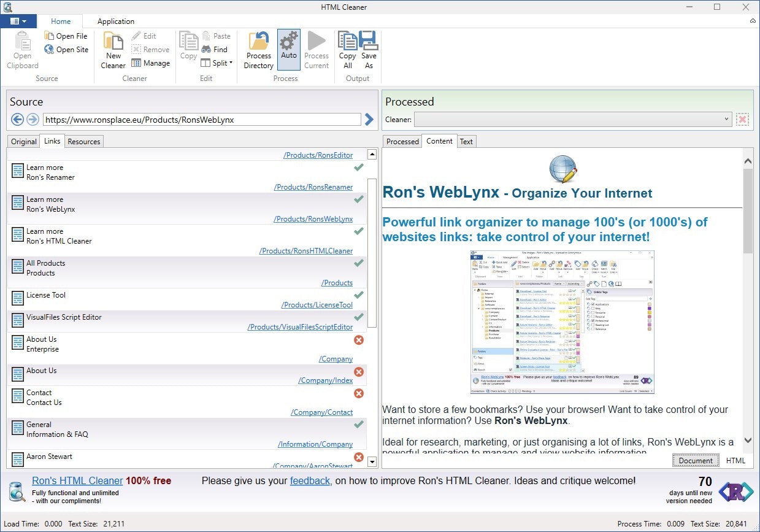Click Ron's HTML Cleaner footer link
The height and width of the screenshot is (532, 760).
coord(77,481)
